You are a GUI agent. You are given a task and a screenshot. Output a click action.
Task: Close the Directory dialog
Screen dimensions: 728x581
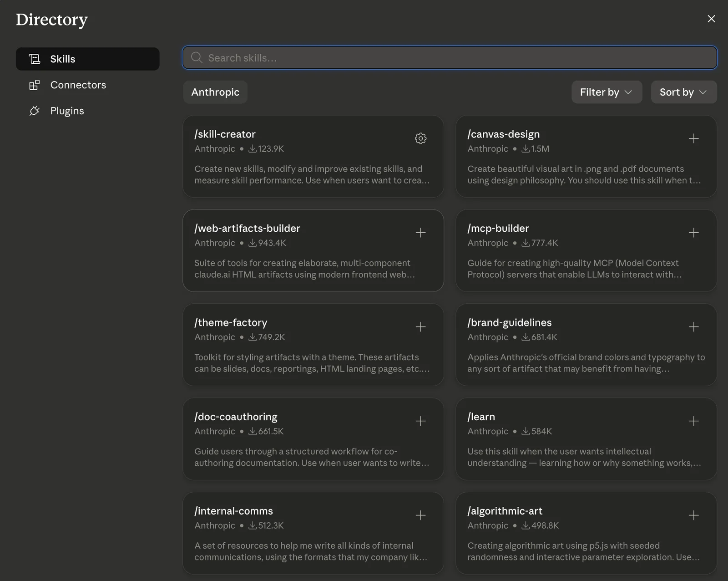point(711,19)
